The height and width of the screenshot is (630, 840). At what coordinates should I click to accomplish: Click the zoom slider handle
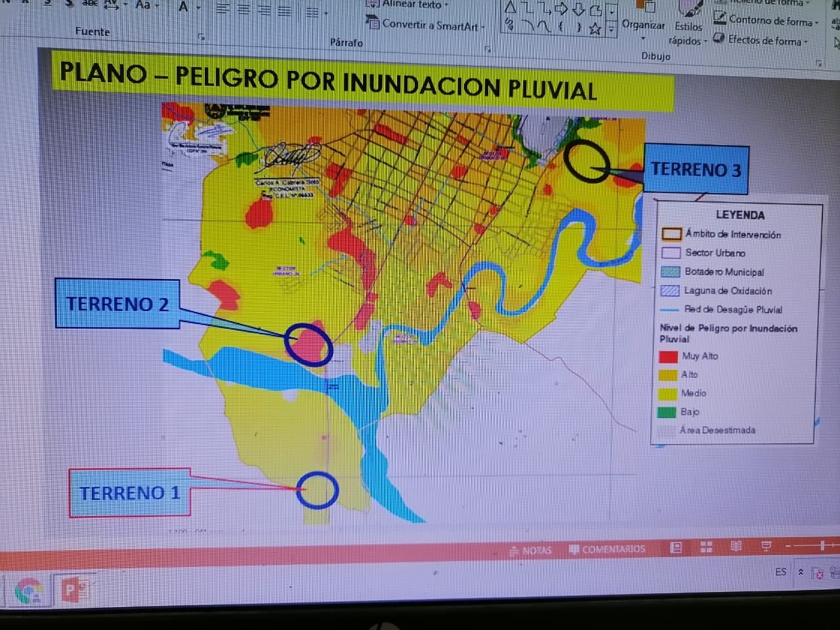(822, 545)
